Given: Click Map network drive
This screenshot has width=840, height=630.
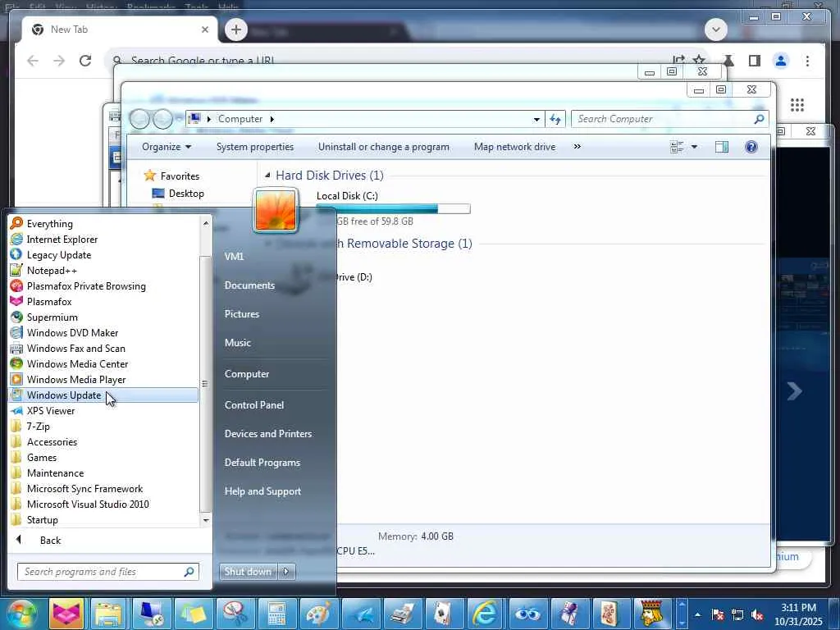Looking at the screenshot, I should coord(514,147).
